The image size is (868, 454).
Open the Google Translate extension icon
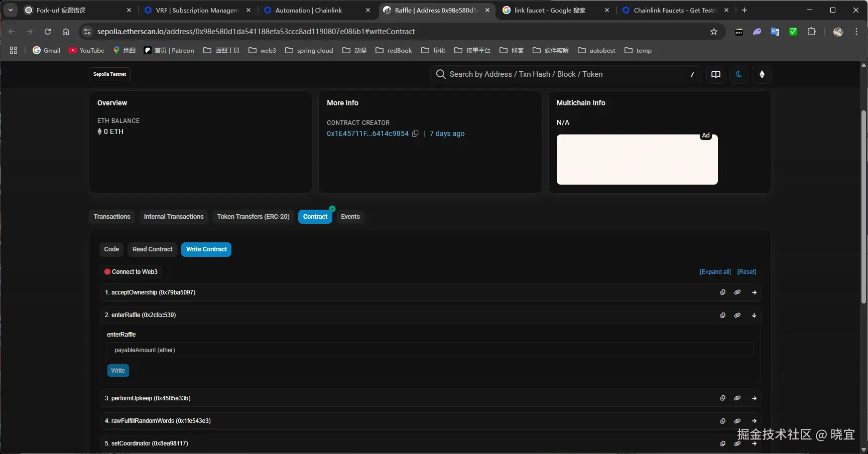click(775, 32)
